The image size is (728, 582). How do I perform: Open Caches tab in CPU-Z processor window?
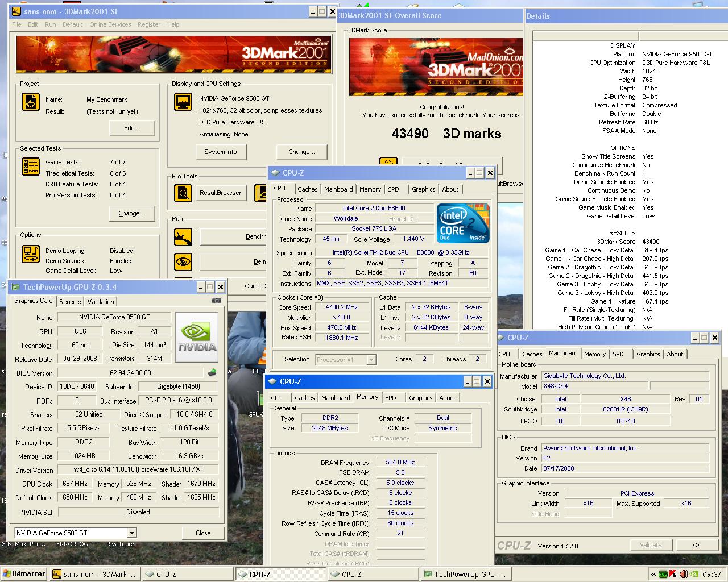(x=308, y=189)
